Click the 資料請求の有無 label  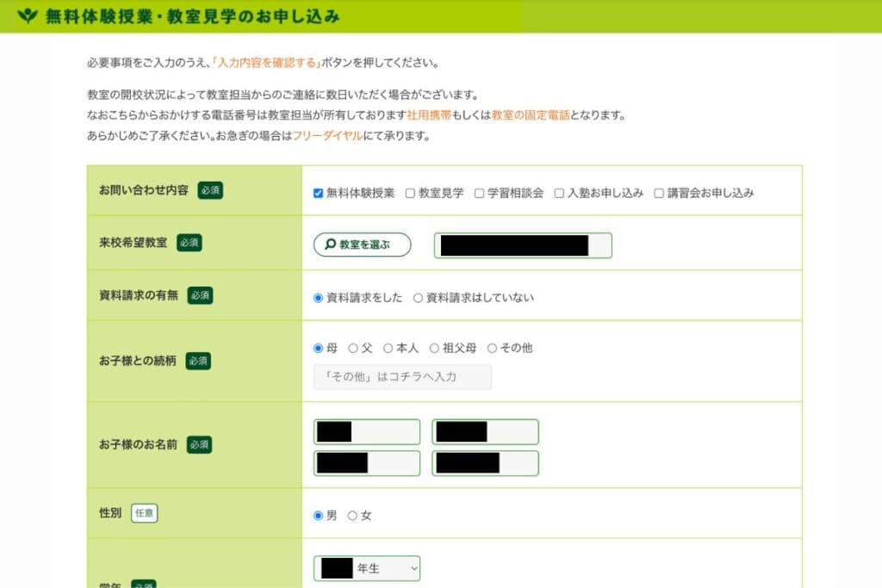[x=139, y=295]
